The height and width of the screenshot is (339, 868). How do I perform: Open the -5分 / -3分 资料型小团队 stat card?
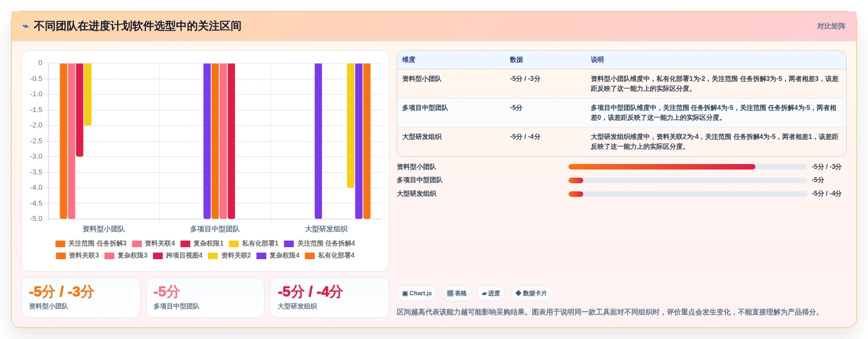click(x=81, y=297)
